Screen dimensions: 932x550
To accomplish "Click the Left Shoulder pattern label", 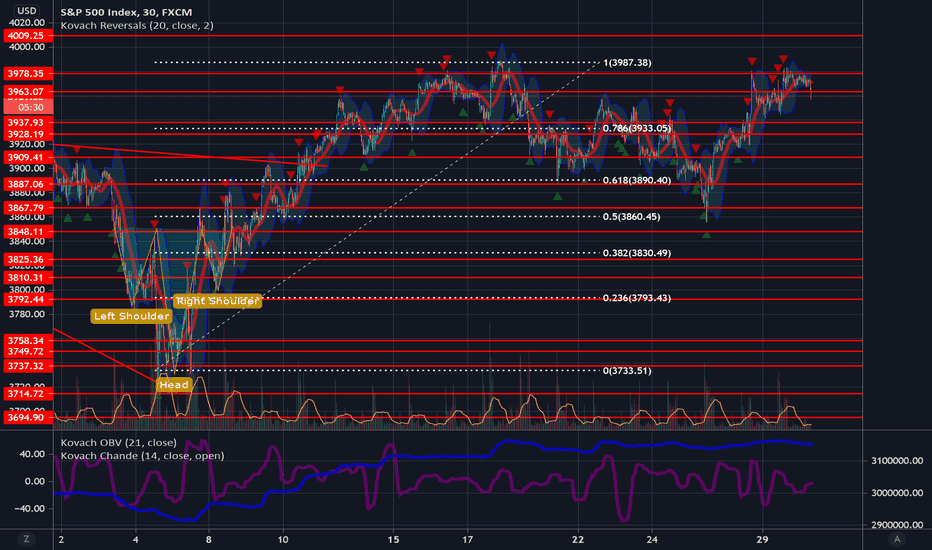I will tap(131, 316).
